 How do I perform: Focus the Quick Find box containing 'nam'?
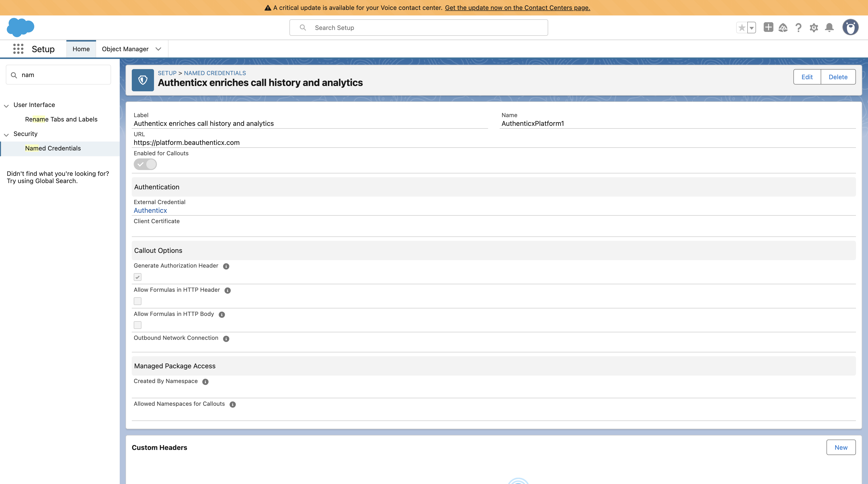click(x=58, y=75)
